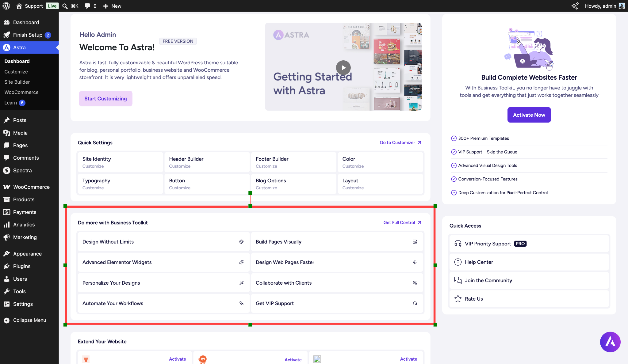Open Typography quick setting
628x364 pixels.
click(120, 184)
